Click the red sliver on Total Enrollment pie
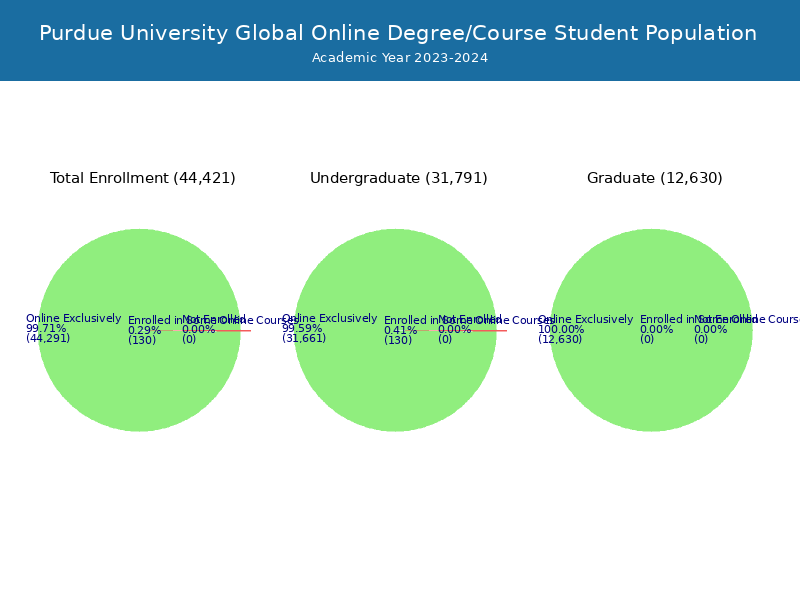This screenshot has width=800, height=600. [232, 330]
